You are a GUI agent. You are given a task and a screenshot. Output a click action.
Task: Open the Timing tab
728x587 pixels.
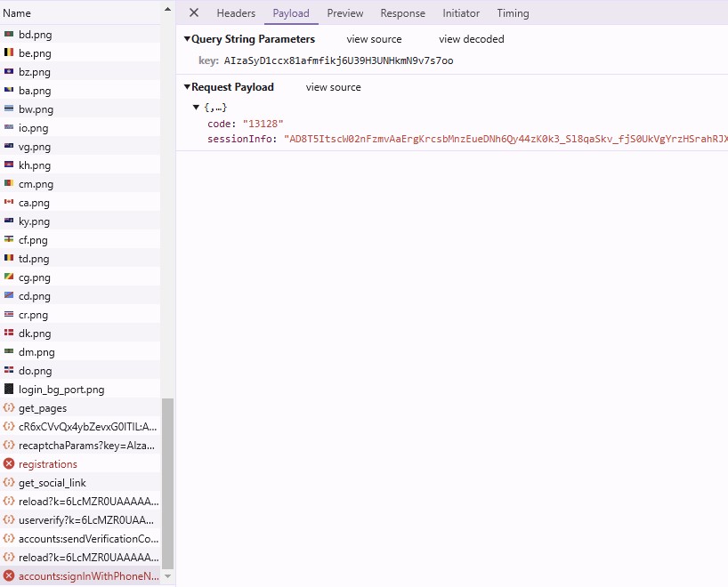coord(513,13)
